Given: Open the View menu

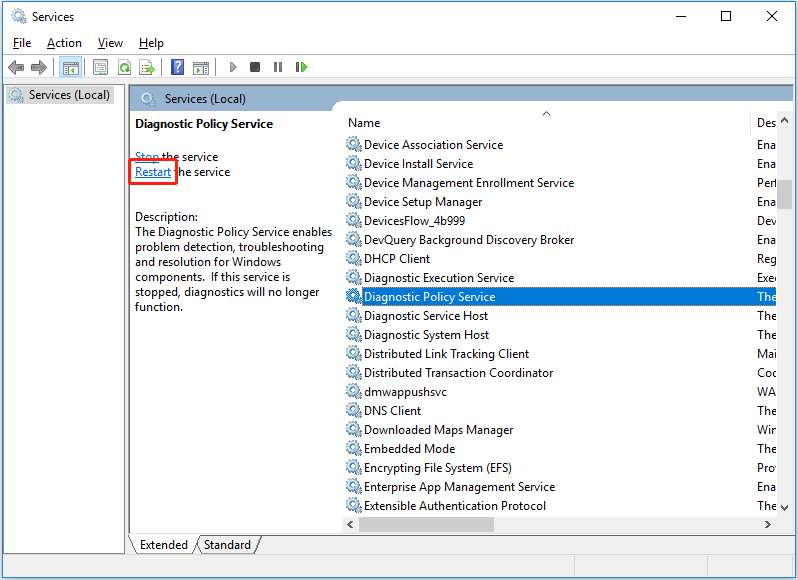Looking at the screenshot, I should click(110, 43).
